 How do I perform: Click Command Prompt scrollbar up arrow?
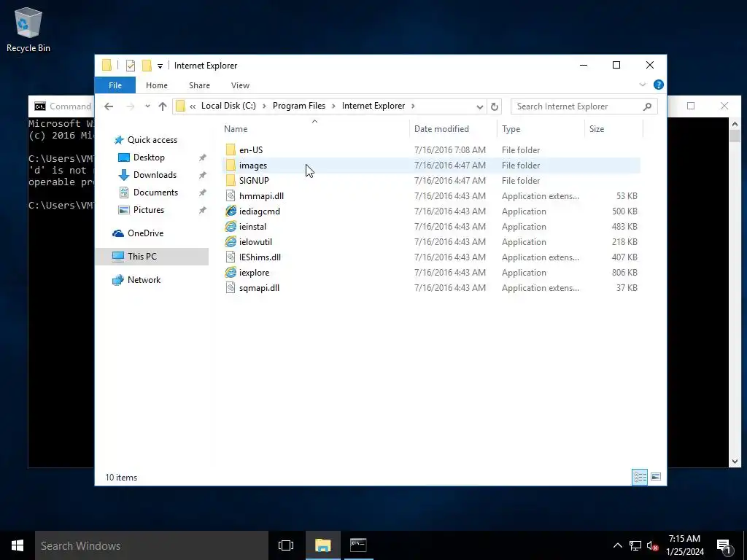tap(735, 124)
